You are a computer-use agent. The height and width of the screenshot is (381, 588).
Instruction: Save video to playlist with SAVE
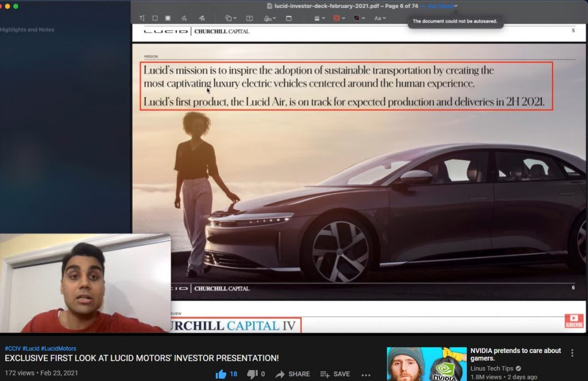coord(335,374)
